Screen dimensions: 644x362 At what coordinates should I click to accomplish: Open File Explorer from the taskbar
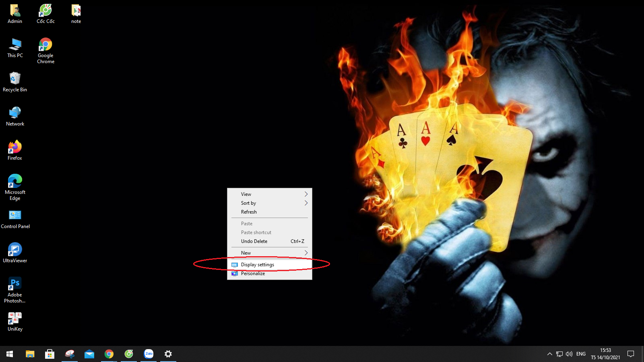[x=30, y=354]
